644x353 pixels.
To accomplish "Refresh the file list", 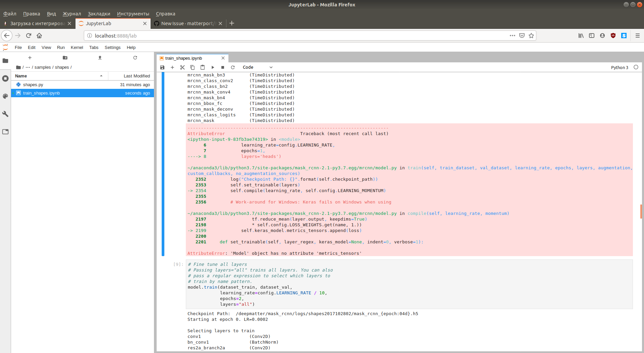I will point(135,58).
